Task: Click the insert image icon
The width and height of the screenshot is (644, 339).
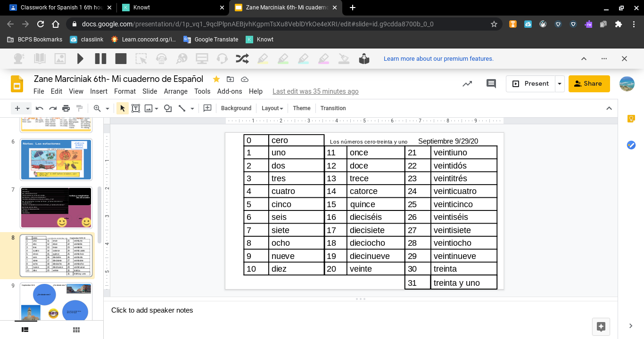Action: (x=149, y=108)
